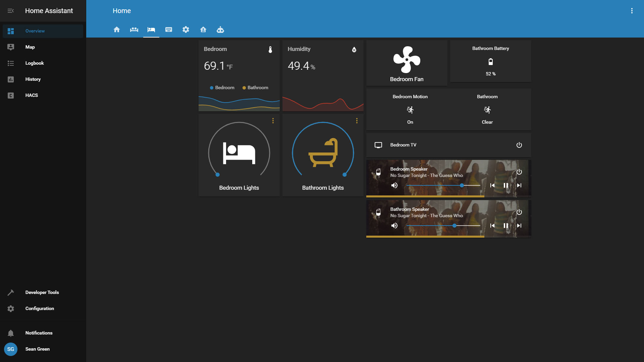Open Developer Tools in the sidebar
This screenshot has height=362, width=644.
click(43, 292)
